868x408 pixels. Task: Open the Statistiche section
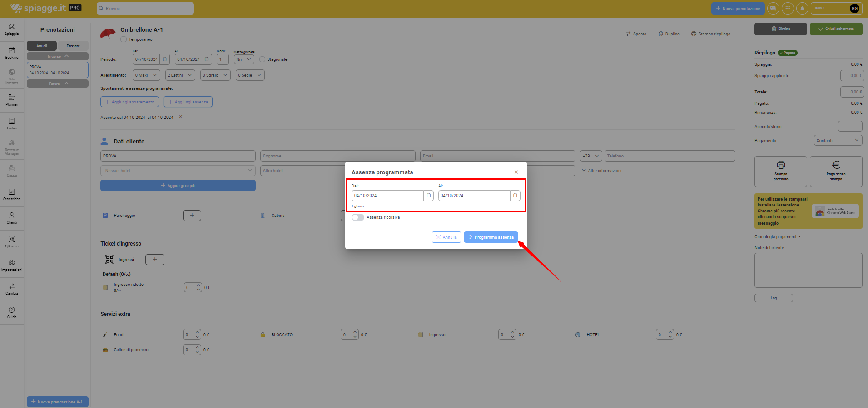tap(12, 195)
